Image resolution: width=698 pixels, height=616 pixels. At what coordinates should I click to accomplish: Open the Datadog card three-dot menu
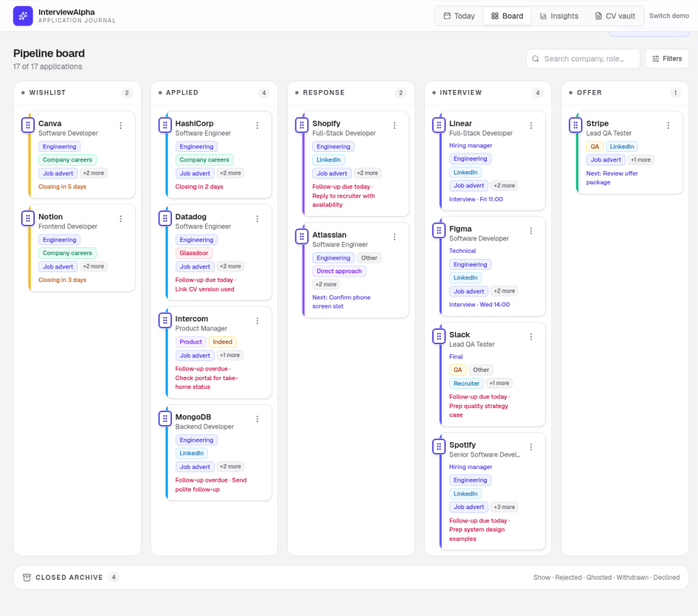[257, 219]
